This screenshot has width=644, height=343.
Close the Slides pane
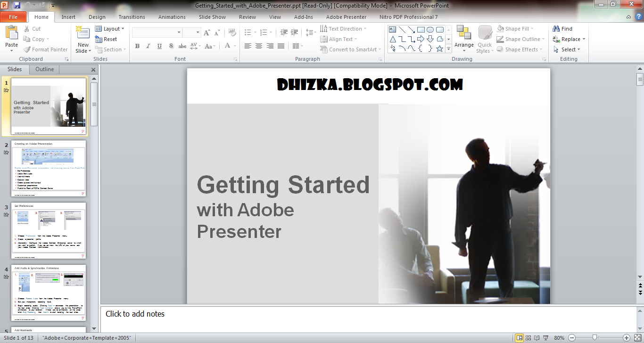click(x=93, y=70)
